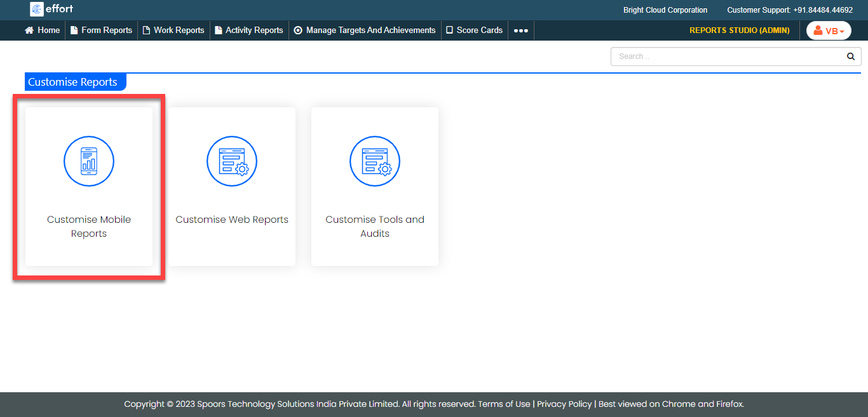Click the search magnifier icon
Screen dimensions: 868x417
pos(851,56)
